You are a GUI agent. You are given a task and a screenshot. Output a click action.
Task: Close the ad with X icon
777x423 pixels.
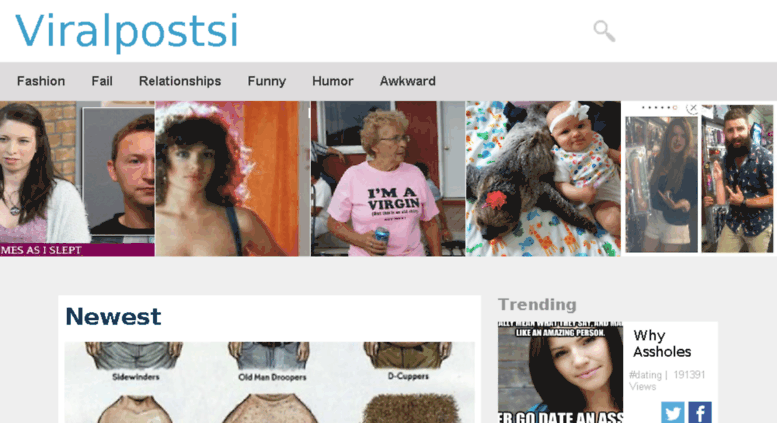(693, 107)
